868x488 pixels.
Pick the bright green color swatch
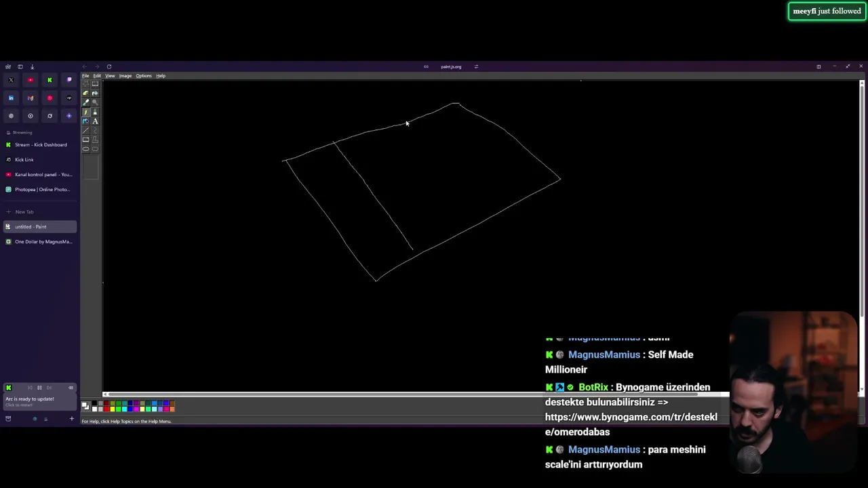119,409
